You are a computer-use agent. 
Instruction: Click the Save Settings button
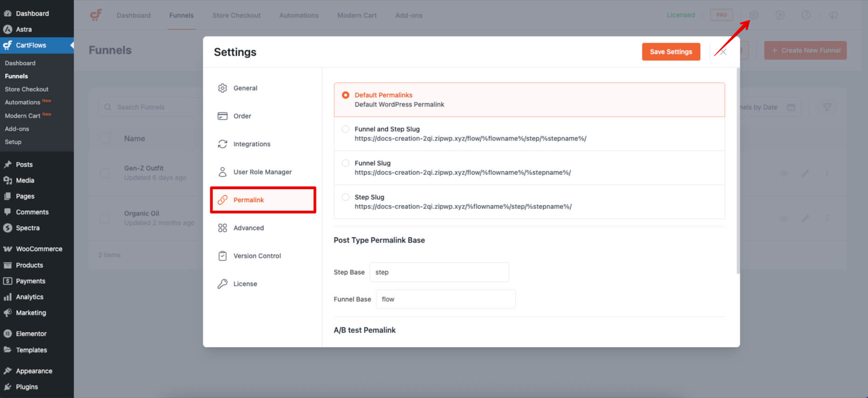coord(671,52)
